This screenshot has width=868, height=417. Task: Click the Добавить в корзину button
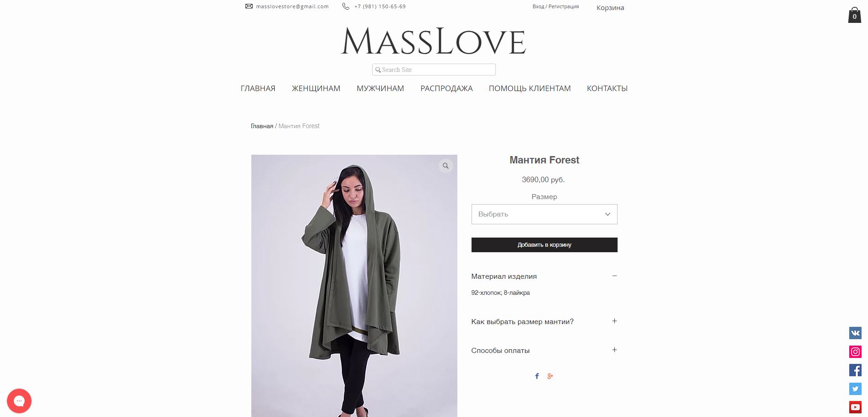coord(544,245)
